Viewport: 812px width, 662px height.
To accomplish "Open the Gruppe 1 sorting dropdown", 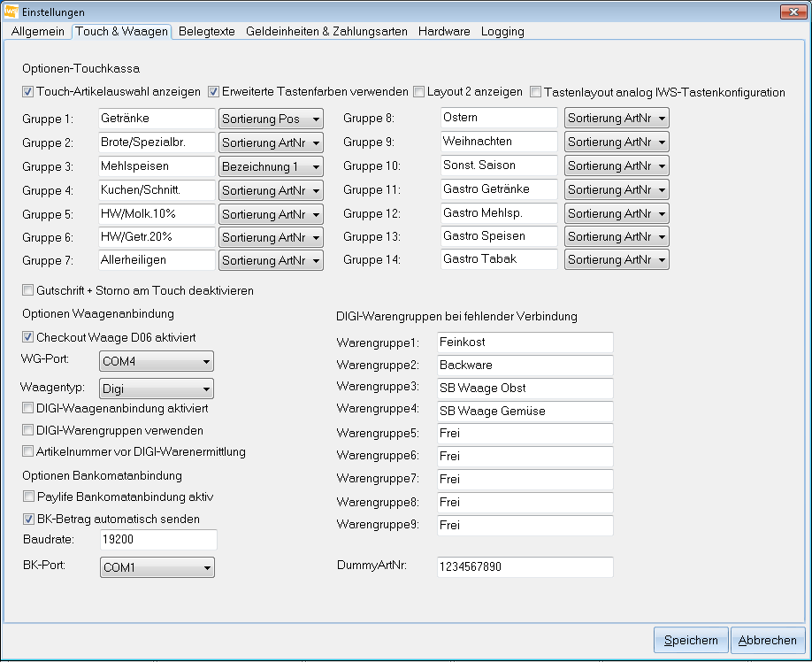I will 271,119.
